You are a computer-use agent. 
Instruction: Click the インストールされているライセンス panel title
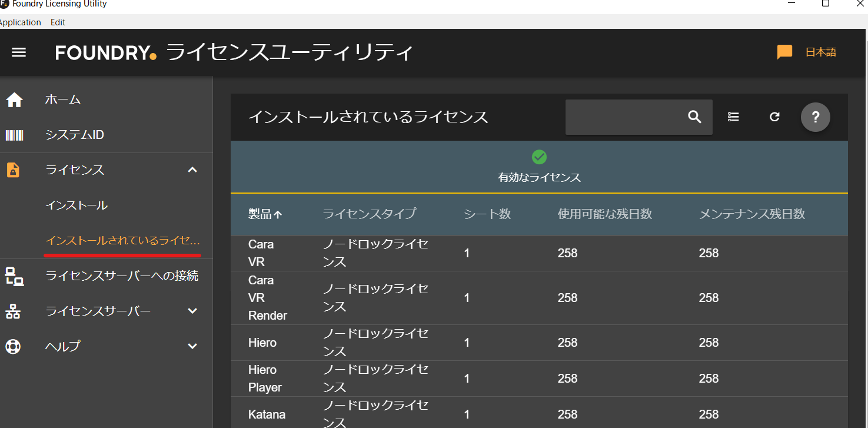click(368, 117)
